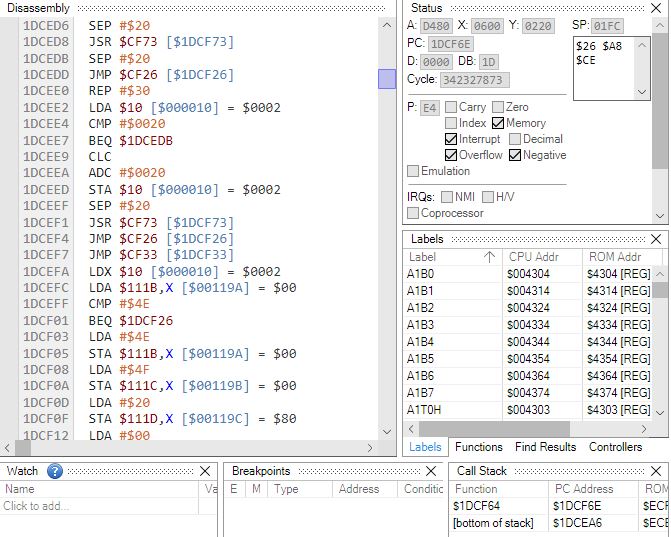The width and height of the screenshot is (671, 537).
Task: Toggle the NMI IRQ checkbox
Action: (446, 197)
